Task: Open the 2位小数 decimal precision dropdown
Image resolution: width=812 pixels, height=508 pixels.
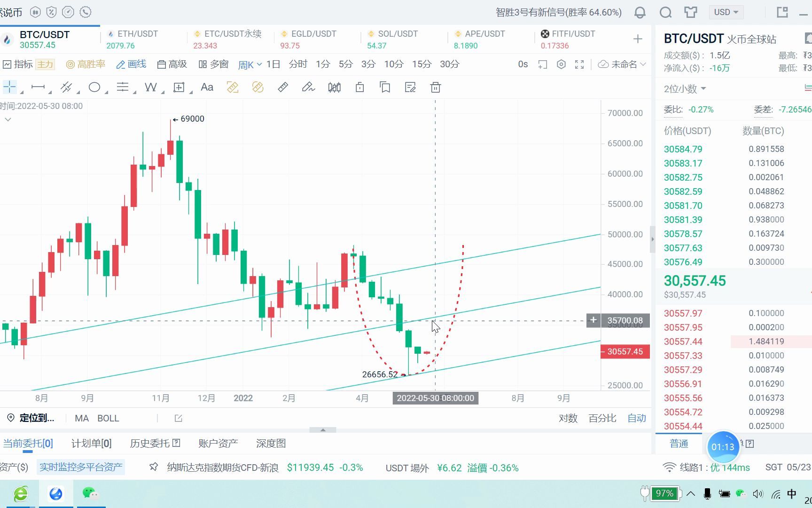Action: 685,88
